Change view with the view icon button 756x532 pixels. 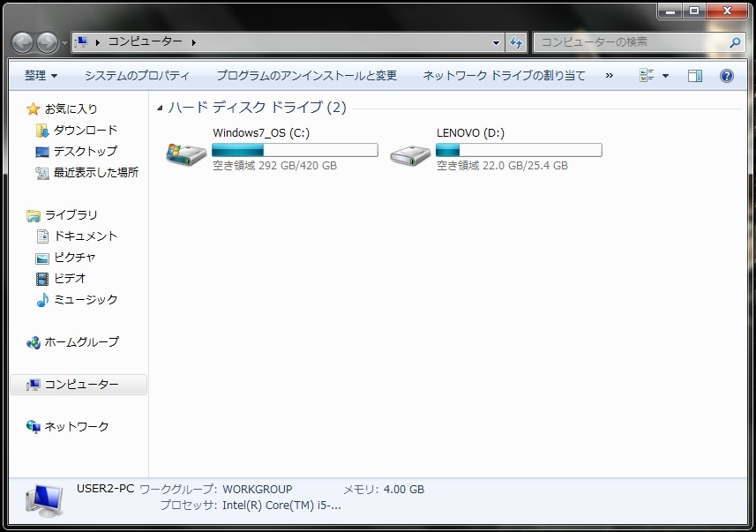(x=647, y=75)
